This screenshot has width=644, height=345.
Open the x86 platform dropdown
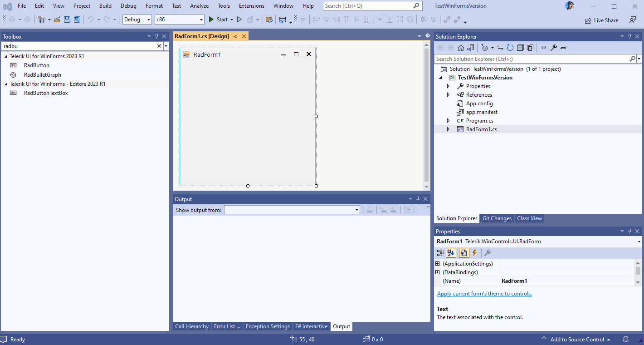click(180, 20)
